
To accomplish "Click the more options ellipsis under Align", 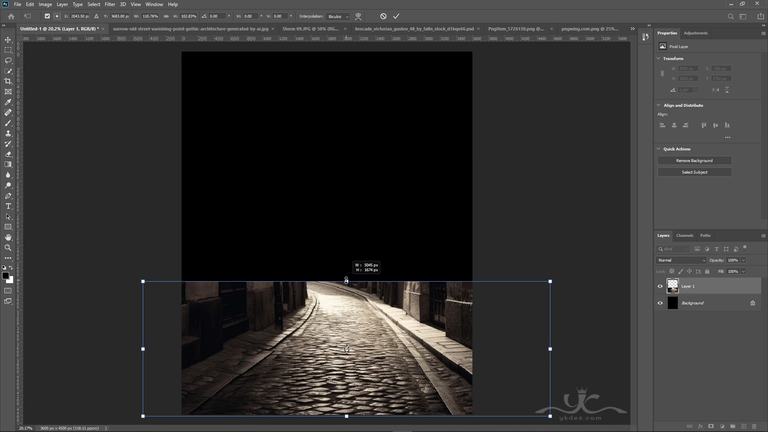I will coord(727,138).
